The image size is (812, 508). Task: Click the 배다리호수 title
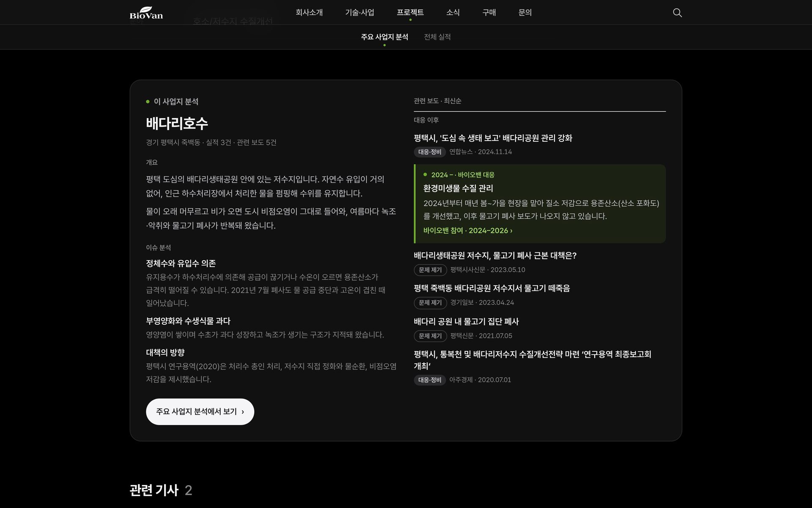coord(177,124)
